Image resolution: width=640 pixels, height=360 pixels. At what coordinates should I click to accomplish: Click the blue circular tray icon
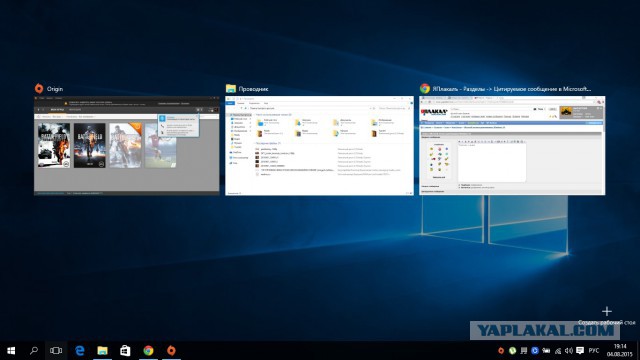click(x=535, y=351)
